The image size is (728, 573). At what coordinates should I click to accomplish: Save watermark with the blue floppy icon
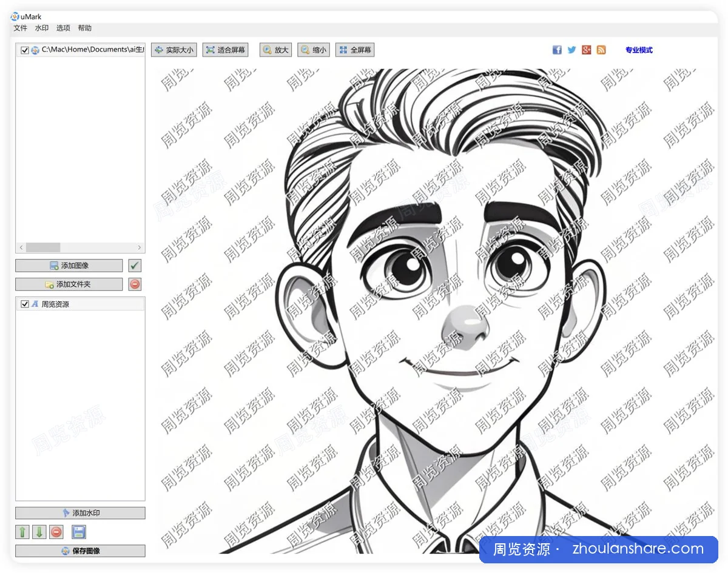pyautogui.click(x=79, y=532)
